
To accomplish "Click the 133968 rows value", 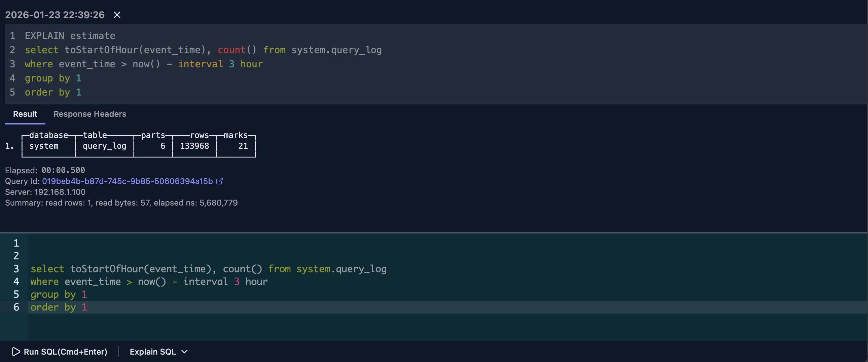I will pyautogui.click(x=194, y=146).
